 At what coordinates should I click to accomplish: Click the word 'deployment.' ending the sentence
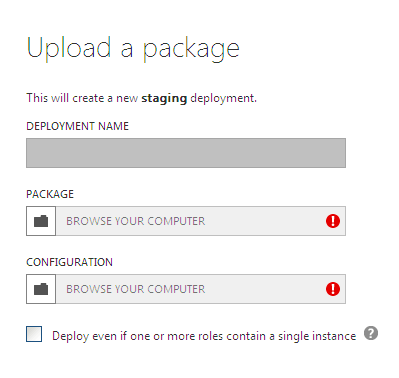click(223, 99)
